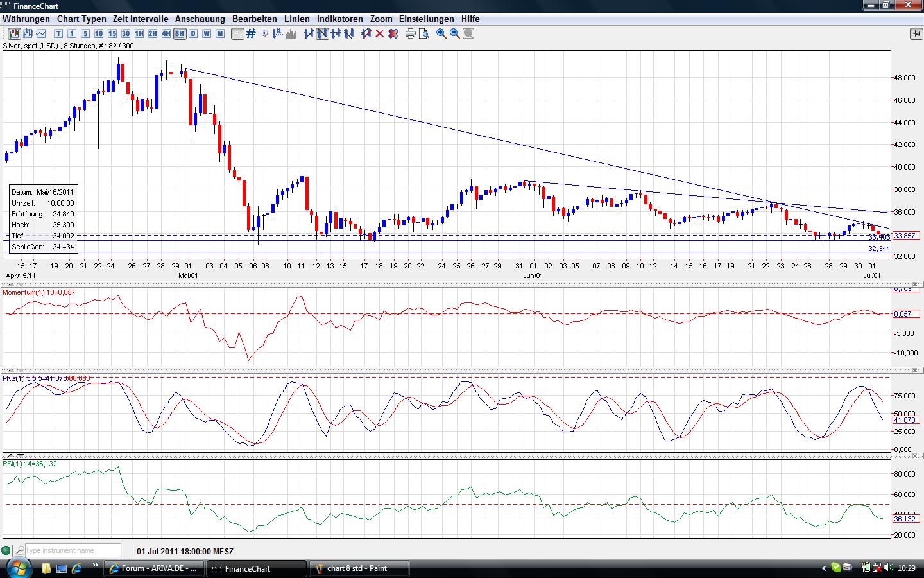Zoom in with magnifier plus icon

click(x=441, y=33)
